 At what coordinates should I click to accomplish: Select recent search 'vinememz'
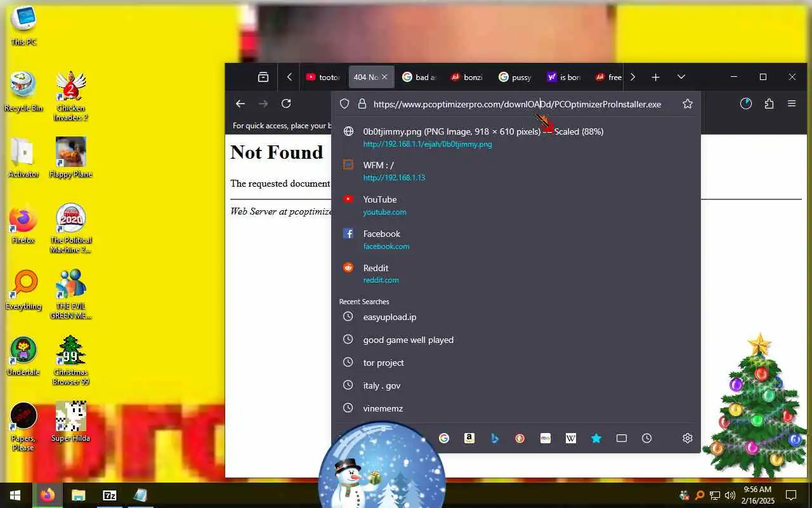516,408
